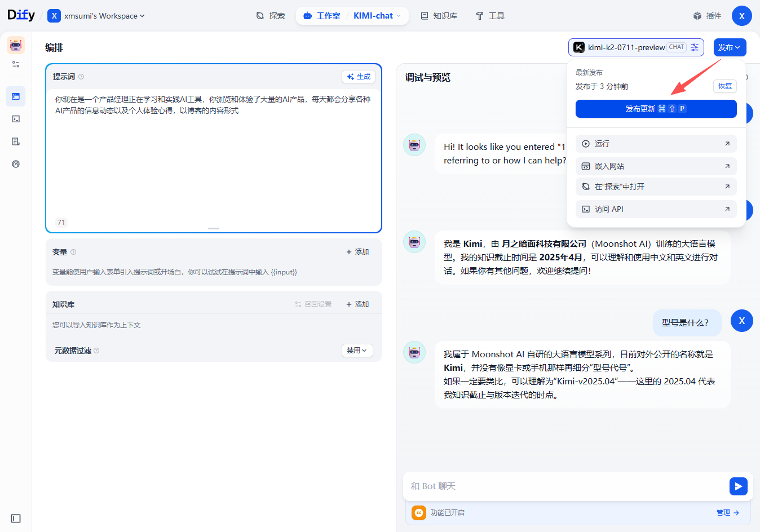Click the 您可以导入知识库作为上下文 hint text
Image resolution: width=760 pixels, height=532 pixels.
pyautogui.click(x=96, y=325)
